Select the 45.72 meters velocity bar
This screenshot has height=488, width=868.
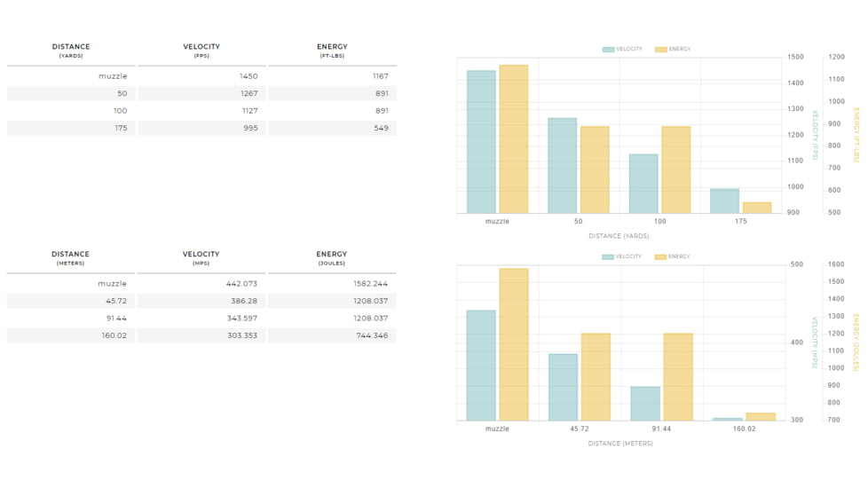[x=563, y=388]
